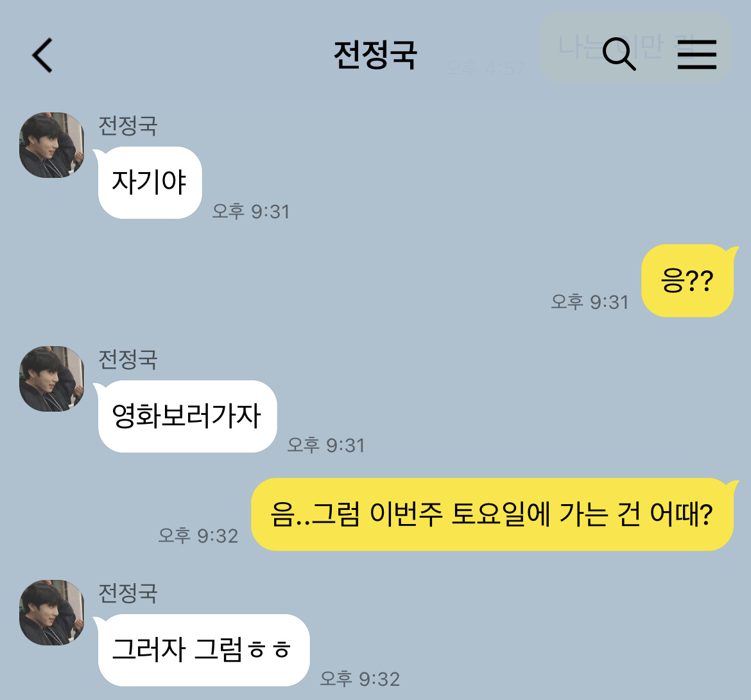Select the 자기야 message bubble
The width and height of the screenshot is (751, 700).
click(x=148, y=182)
